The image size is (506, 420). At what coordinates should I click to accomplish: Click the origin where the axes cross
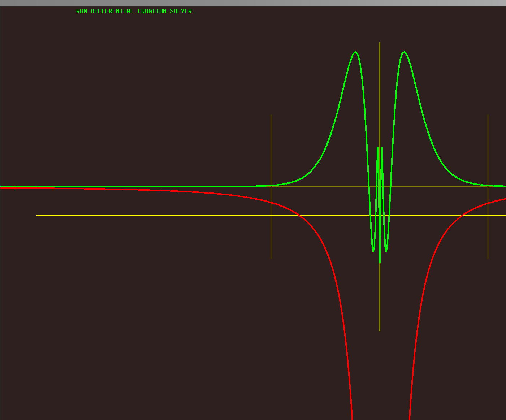[x=380, y=187]
